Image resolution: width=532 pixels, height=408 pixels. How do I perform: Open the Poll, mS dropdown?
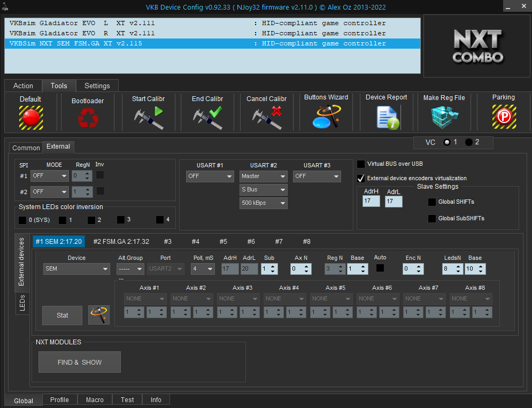(203, 269)
